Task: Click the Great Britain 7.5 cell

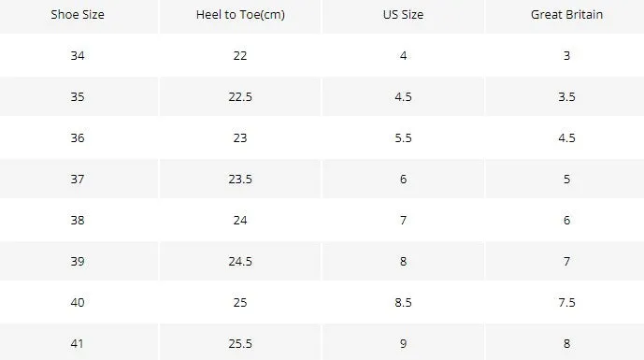Action: 566,302
